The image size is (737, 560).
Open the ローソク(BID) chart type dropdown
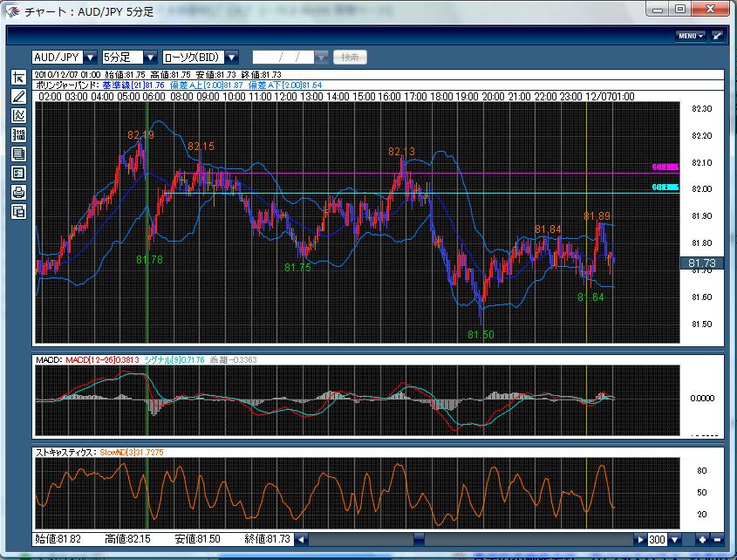pos(232,58)
